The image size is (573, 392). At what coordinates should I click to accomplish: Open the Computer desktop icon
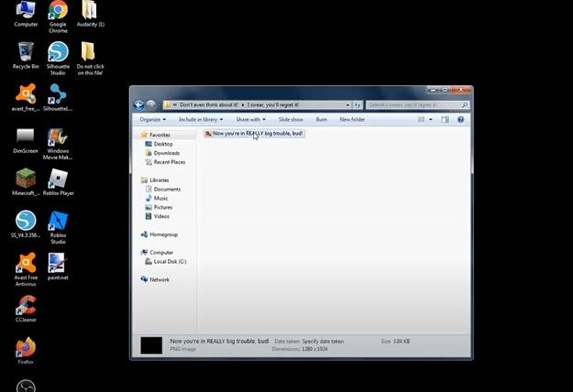pyautogui.click(x=26, y=15)
